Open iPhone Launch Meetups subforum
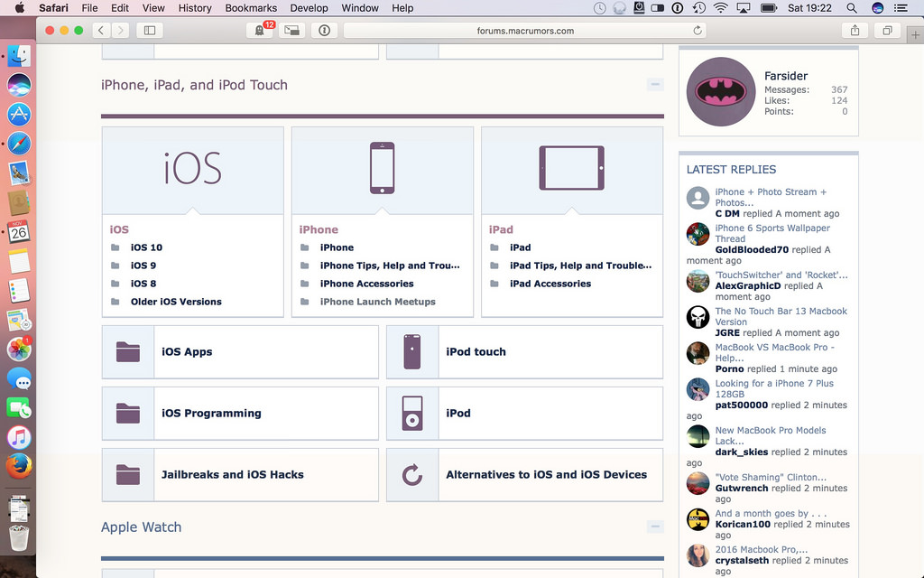 378,302
